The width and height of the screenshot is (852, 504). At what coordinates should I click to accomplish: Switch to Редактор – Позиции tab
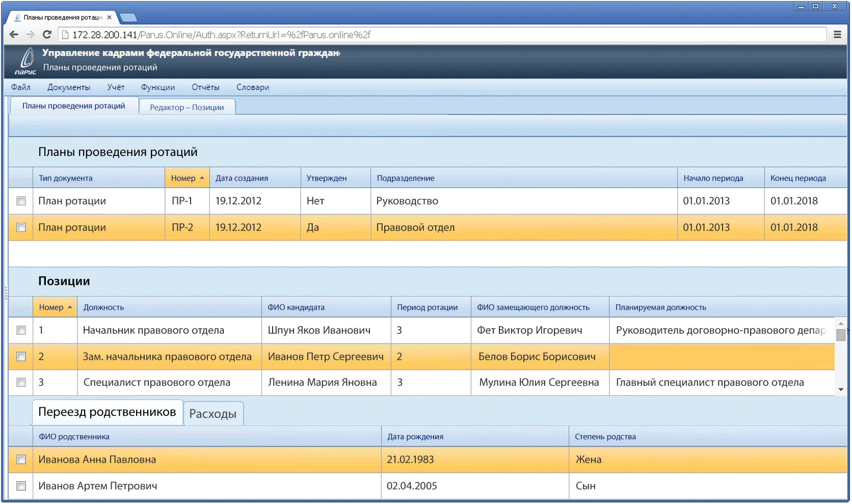pos(187,107)
